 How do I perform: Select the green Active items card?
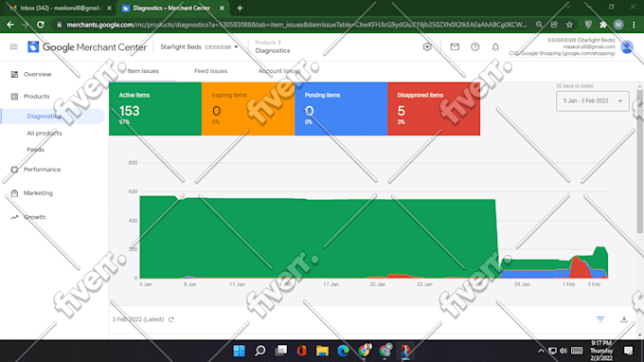click(155, 109)
